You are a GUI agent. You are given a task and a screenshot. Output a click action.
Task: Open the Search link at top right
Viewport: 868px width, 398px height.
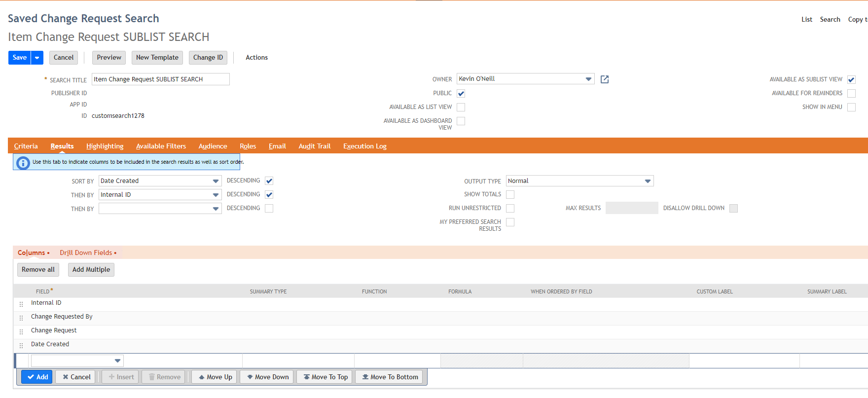click(x=830, y=20)
